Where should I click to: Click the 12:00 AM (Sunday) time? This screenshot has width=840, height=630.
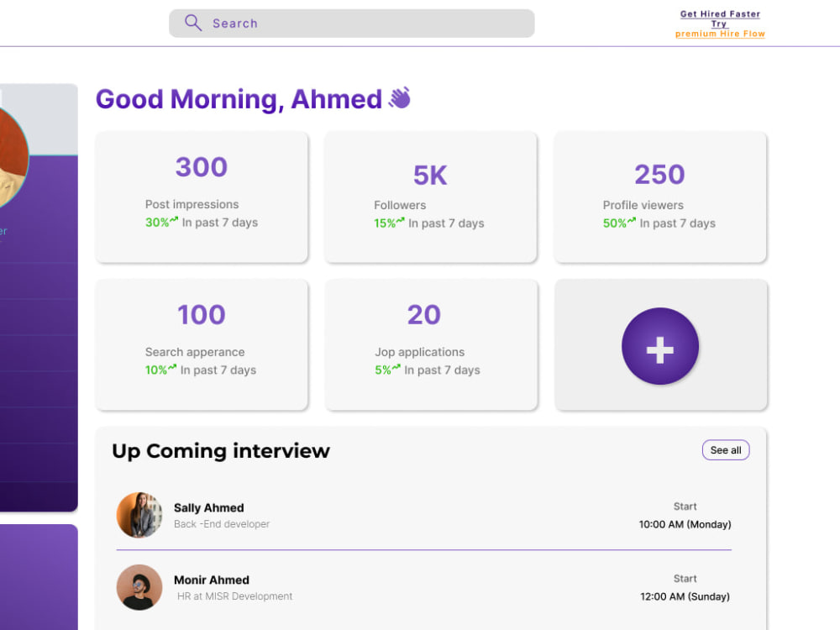[685, 596]
